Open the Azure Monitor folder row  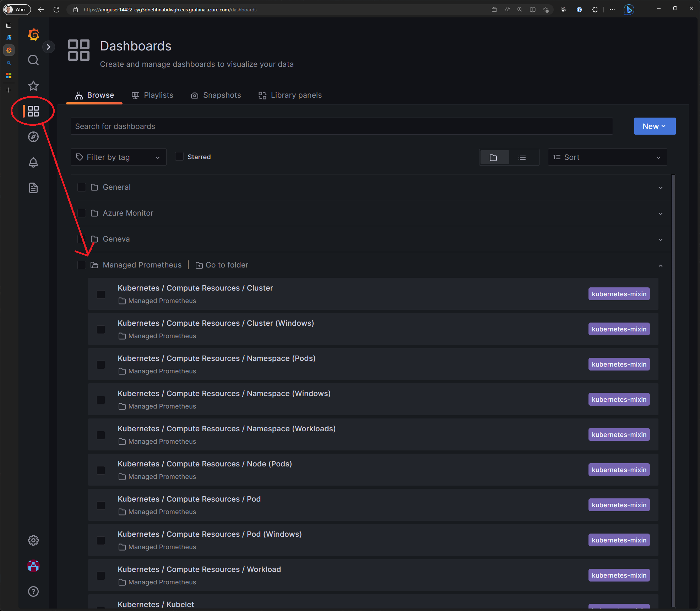pyautogui.click(x=371, y=213)
